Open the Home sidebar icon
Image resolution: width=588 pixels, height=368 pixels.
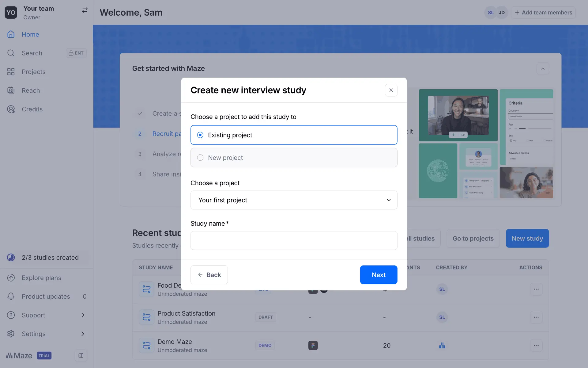[x=11, y=34]
